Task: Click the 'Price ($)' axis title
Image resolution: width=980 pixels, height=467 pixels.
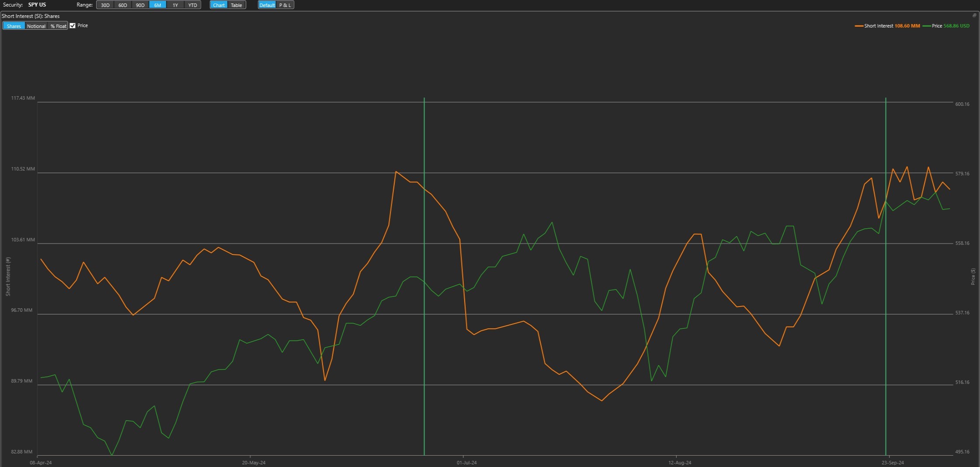Action: 973,277
